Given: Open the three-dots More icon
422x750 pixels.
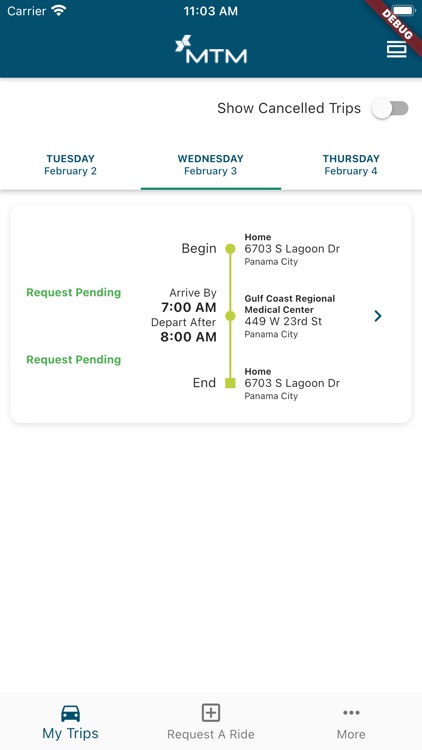Looking at the screenshot, I should [351, 713].
